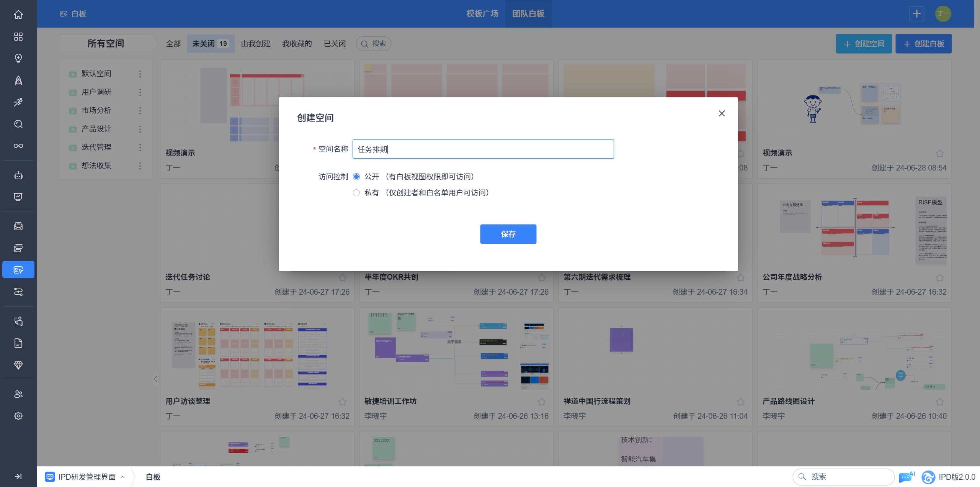980x487 pixels.
Task: Open the lightbulb ideas icon in sidebar
Action: [x=18, y=58]
